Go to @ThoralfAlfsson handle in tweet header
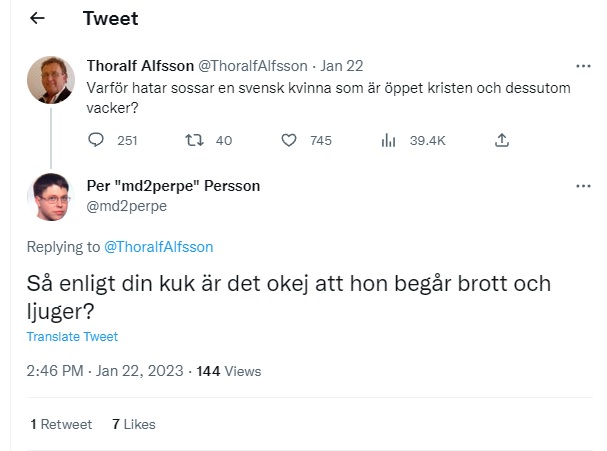This screenshot has width=607, height=451. (254, 66)
